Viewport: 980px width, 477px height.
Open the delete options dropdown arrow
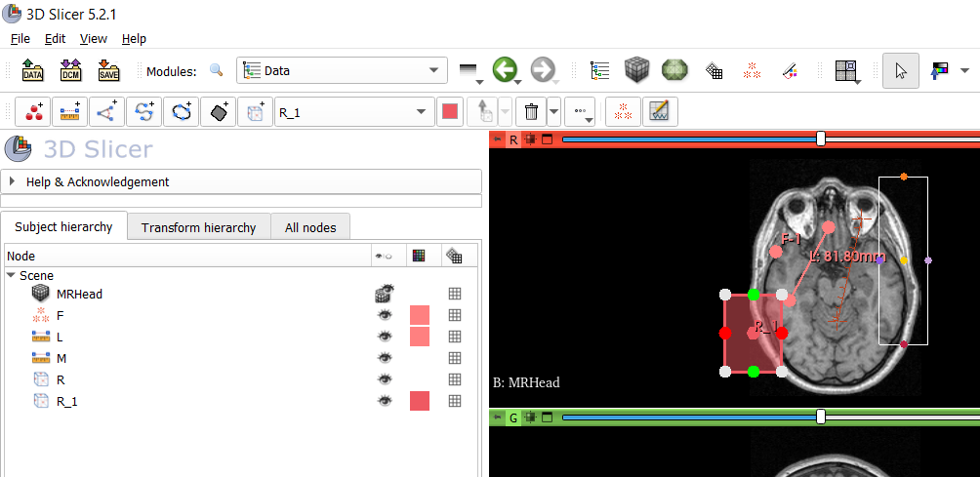click(553, 112)
